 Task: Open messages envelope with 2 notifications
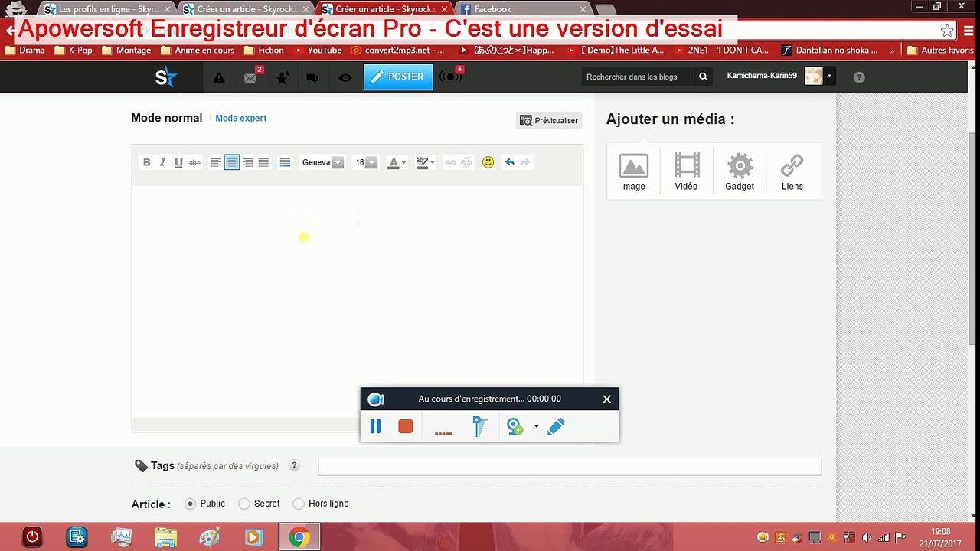(251, 77)
